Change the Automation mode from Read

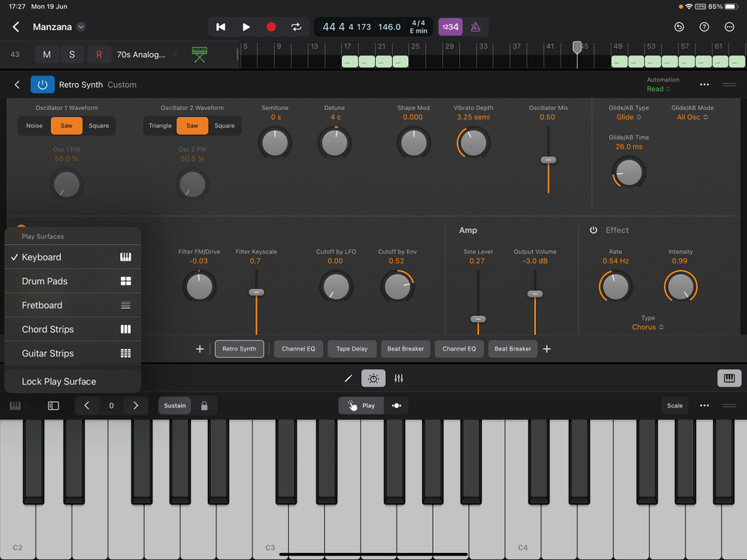[x=658, y=89]
